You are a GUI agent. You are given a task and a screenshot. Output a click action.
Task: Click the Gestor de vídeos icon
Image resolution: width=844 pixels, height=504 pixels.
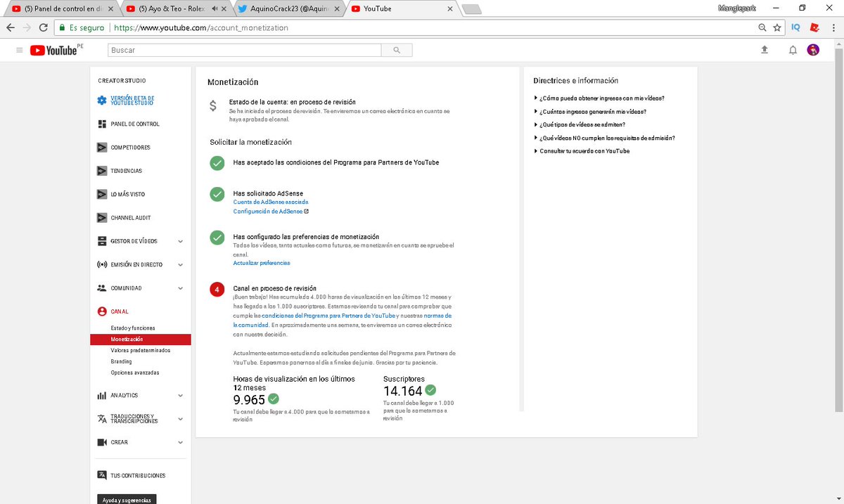(102, 241)
